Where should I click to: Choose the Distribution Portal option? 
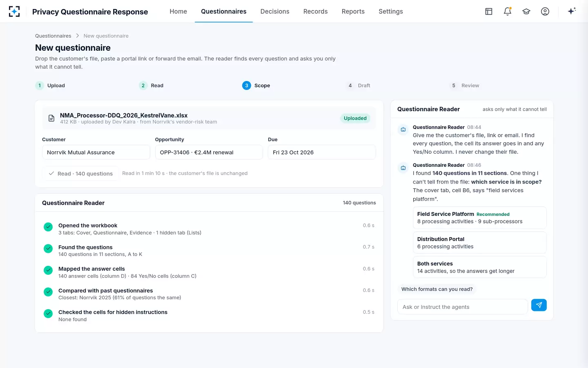point(479,242)
